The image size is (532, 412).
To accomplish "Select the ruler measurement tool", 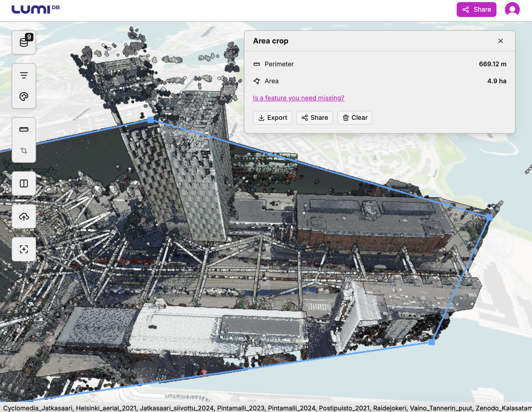I will (x=24, y=129).
